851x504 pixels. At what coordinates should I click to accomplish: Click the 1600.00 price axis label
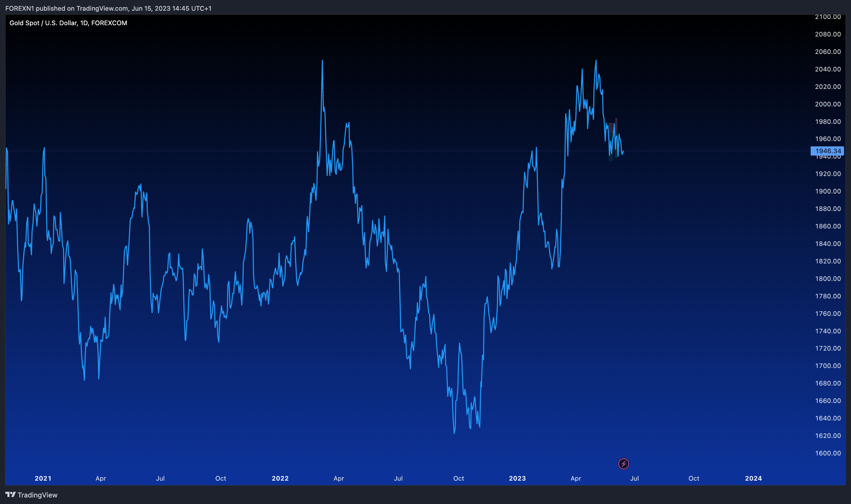[x=828, y=453]
